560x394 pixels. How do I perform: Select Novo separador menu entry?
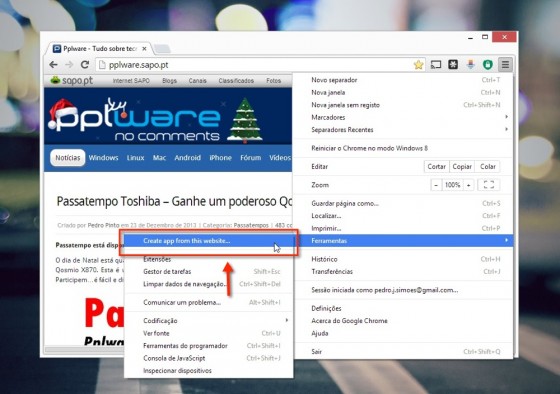403,80
